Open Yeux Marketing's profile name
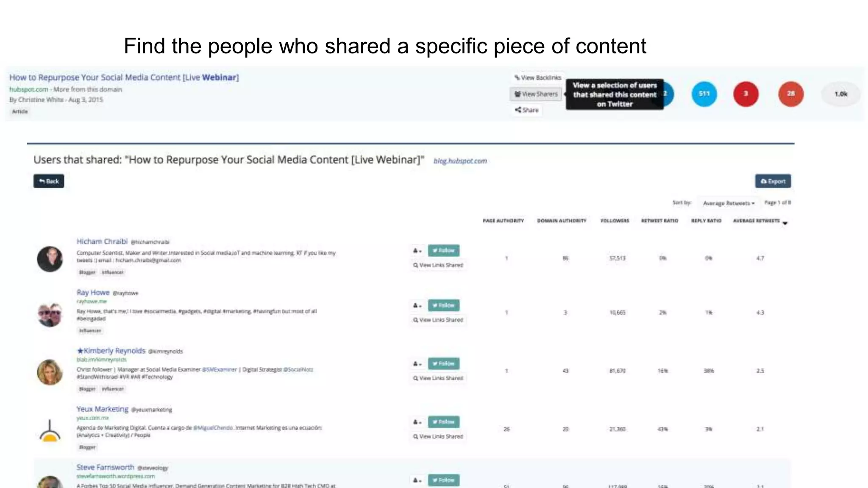The image size is (868, 488). [102, 409]
